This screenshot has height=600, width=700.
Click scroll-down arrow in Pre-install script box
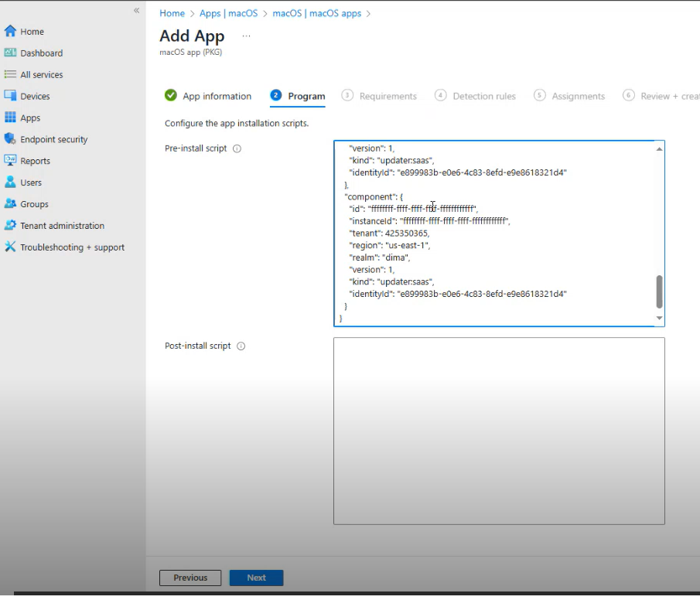point(659,318)
